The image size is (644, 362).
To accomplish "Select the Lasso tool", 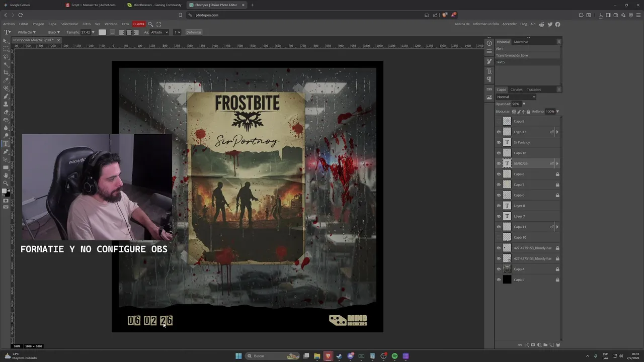I will coord(6,57).
